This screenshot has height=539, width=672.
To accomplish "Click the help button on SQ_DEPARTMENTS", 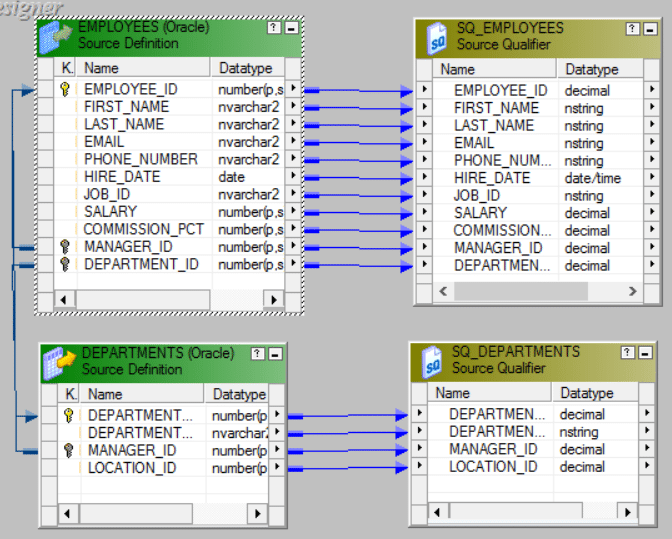I will pyautogui.click(x=627, y=352).
